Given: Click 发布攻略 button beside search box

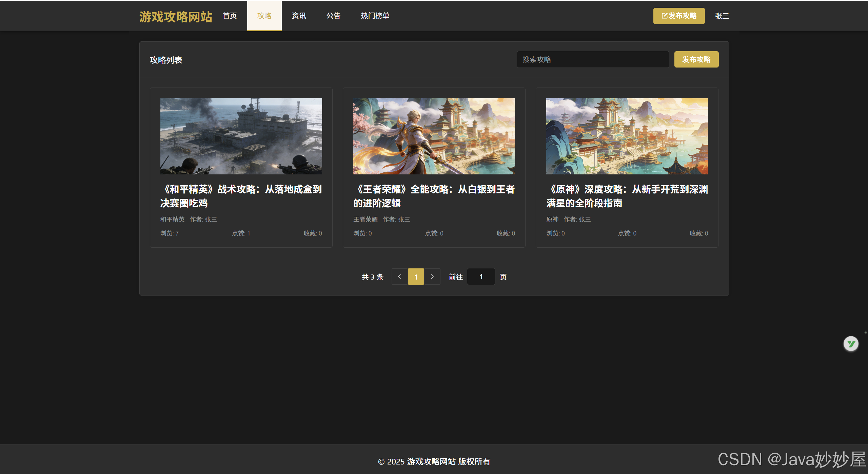Looking at the screenshot, I should click(696, 59).
